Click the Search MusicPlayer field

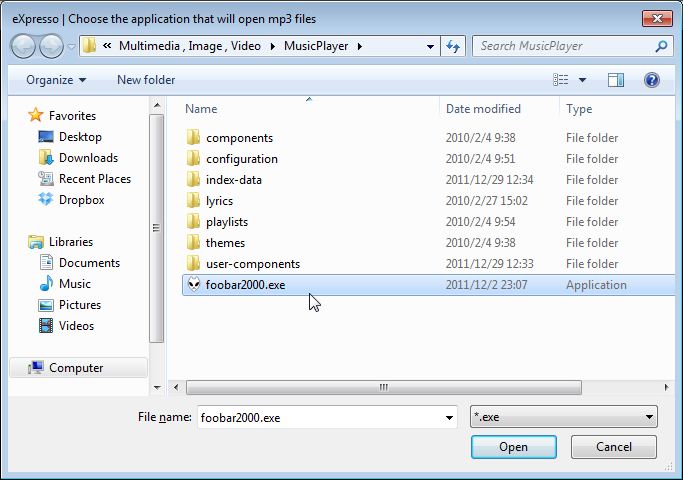coord(572,46)
